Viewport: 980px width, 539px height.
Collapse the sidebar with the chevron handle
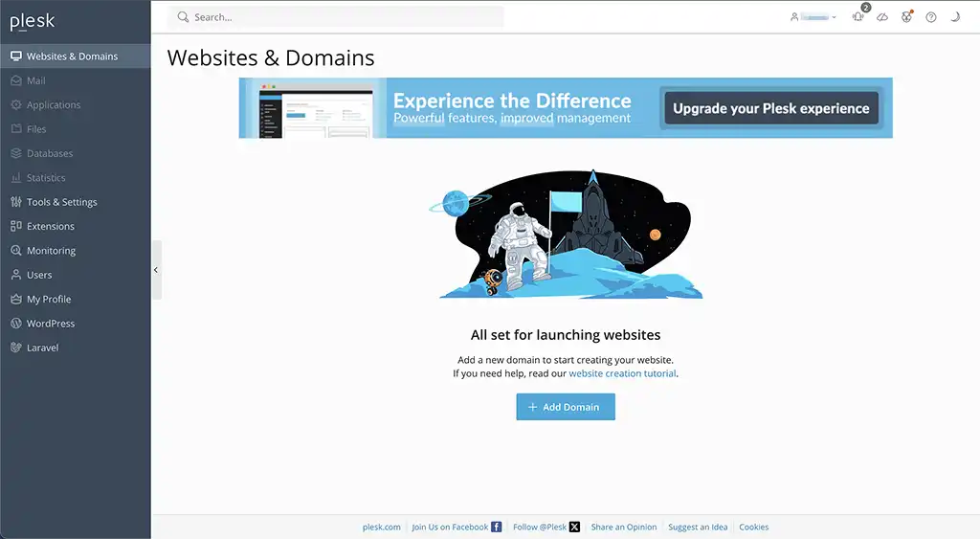[156, 270]
